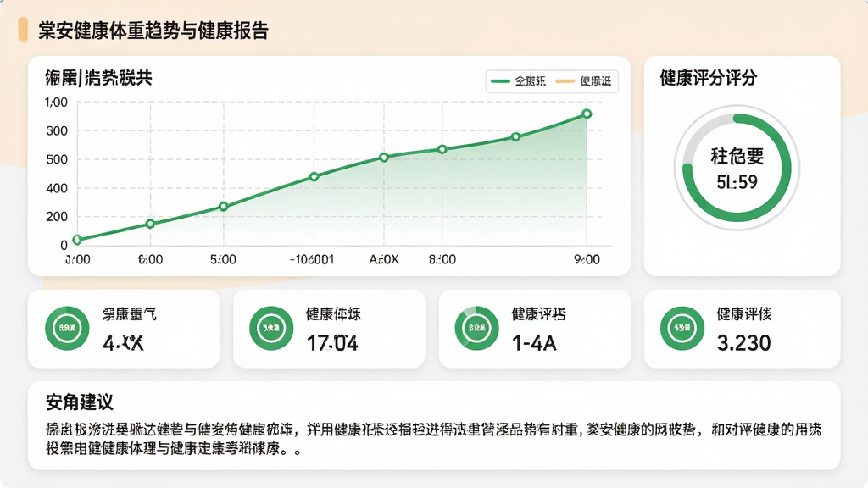Select the chart data point above -106001
868x488 pixels.
click(x=314, y=176)
